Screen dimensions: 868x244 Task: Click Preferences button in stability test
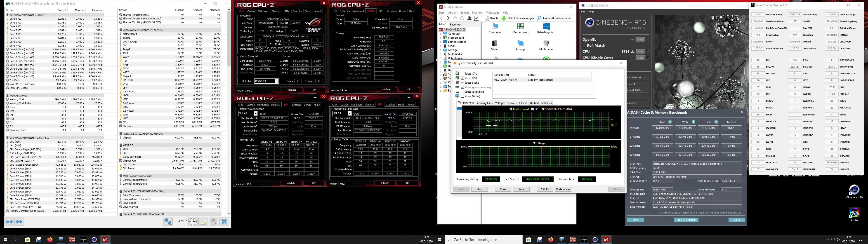point(563,189)
